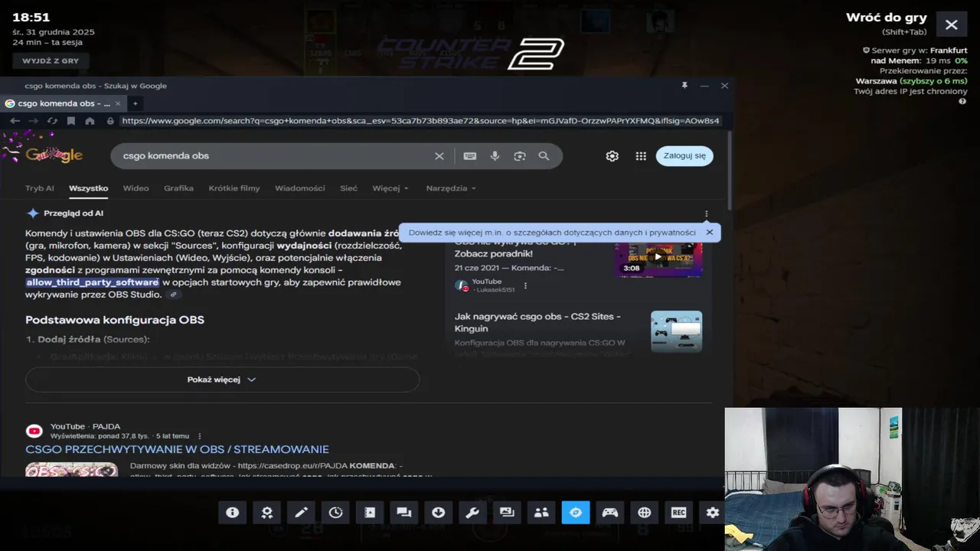
Task: Open three-dot menu beside Lukasek5151 result
Action: coord(525,286)
